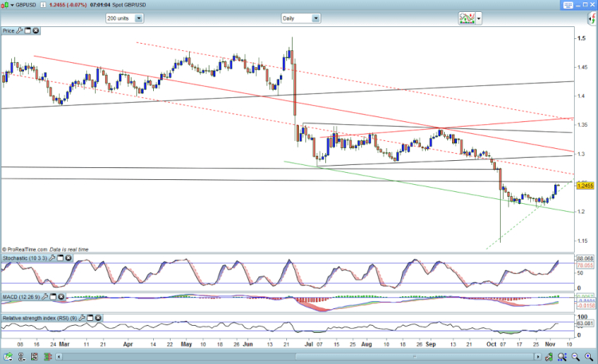Expand the trading side panel arrow

coord(592,18)
